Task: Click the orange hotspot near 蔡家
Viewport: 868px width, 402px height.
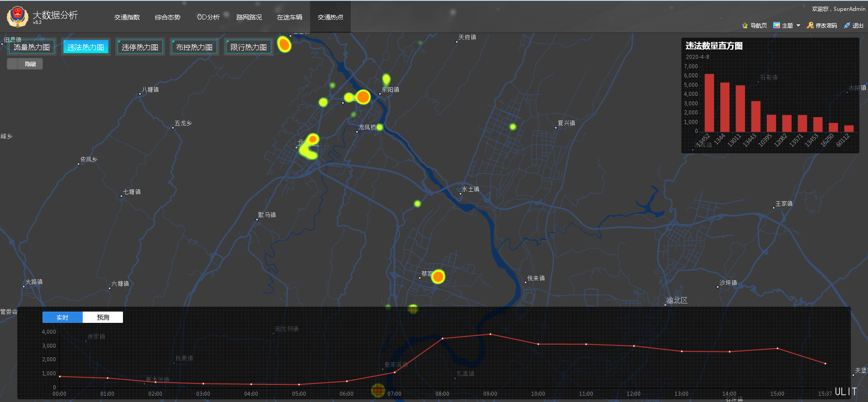Action: (438, 276)
